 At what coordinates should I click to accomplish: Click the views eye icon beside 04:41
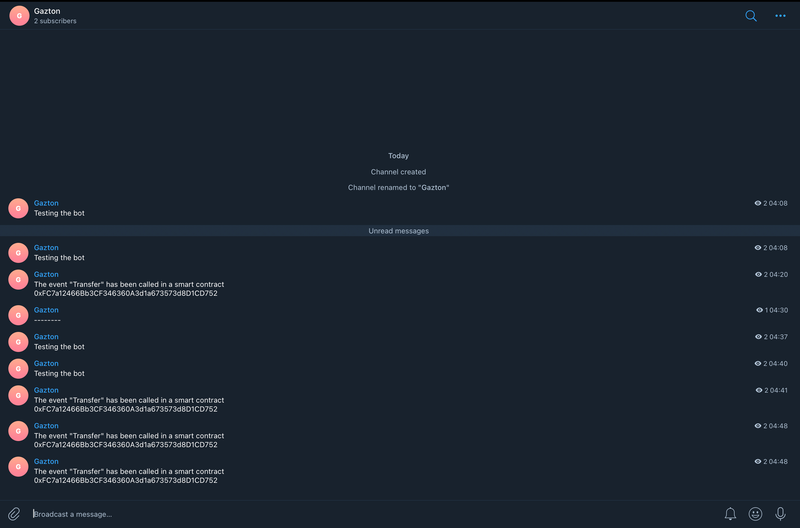pyautogui.click(x=759, y=390)
